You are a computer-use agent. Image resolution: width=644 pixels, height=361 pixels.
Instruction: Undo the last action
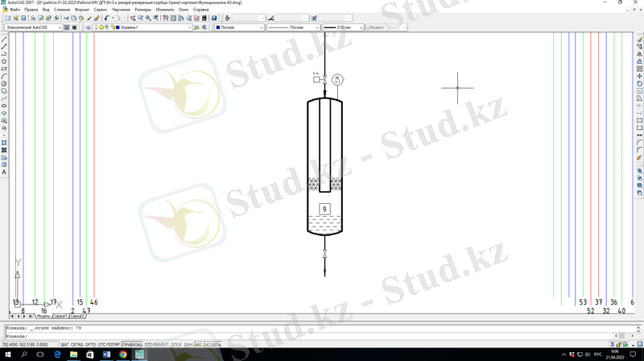(106, 18)
